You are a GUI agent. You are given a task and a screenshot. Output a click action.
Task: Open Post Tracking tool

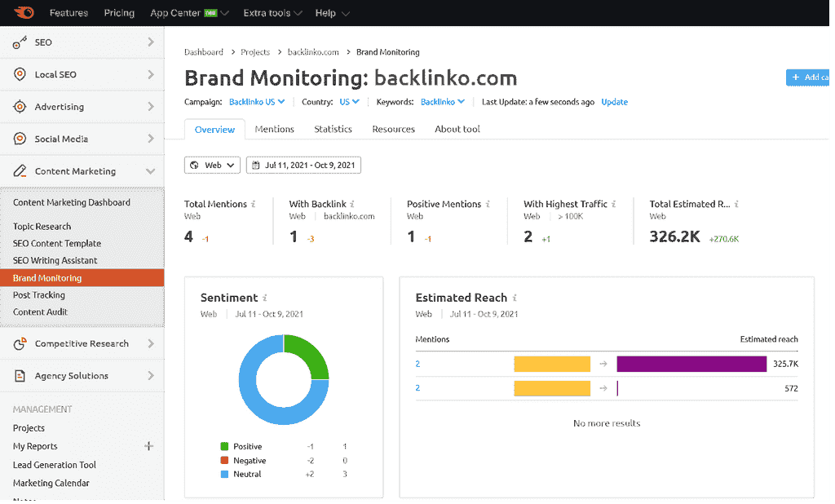click(x=39, y=295)
